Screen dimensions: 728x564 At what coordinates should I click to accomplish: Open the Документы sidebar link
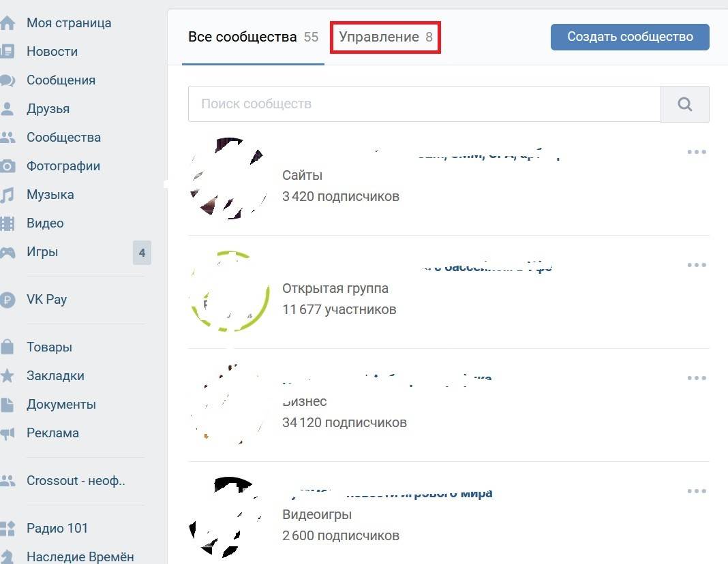61,405
